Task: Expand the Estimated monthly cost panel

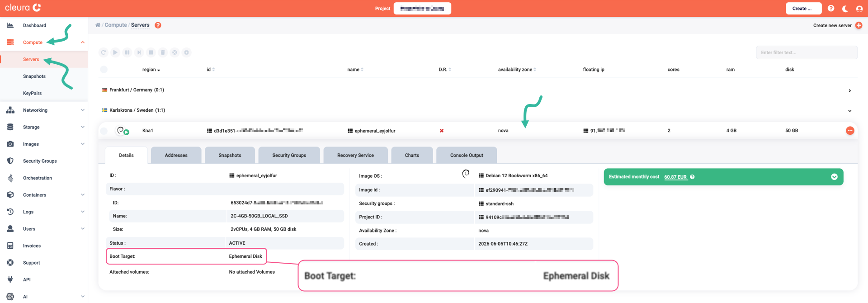Action: click(835, 177)
